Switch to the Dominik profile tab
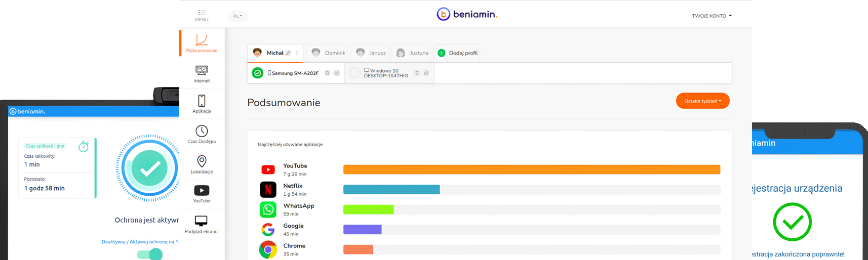Screen dimensions: 868x260 click(327, 53)
